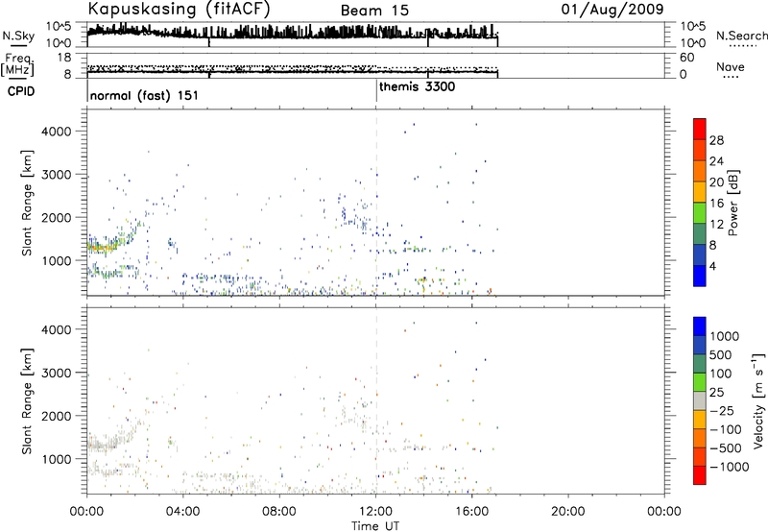Click the 'Slant Range [km]' label of velocity panel
This screenshot has width=768, height=532.
pyautogui.click(x=27, y=400)
